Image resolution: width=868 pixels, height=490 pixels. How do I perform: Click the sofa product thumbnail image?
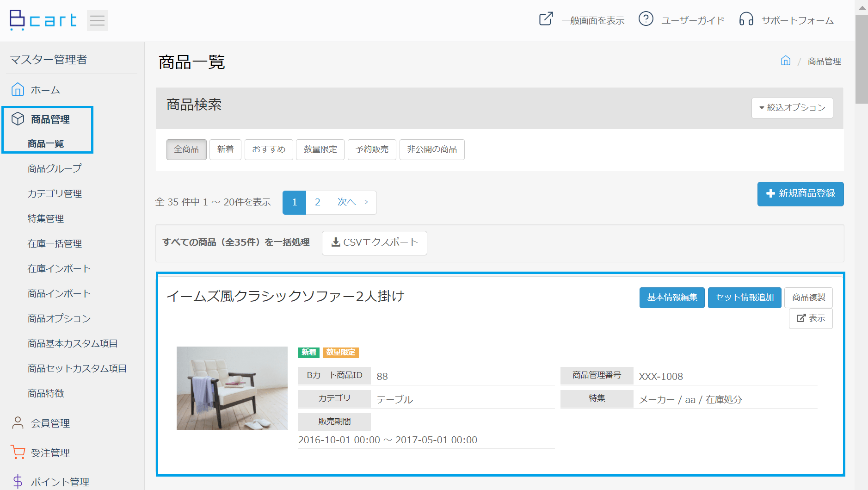(x=232, y=388)
